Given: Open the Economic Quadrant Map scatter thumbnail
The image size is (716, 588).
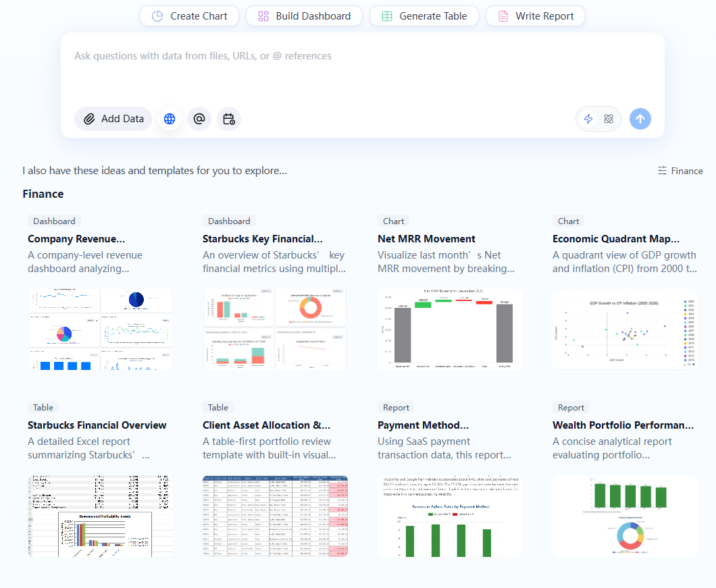Looking at the screenshot, I should 625,329.
